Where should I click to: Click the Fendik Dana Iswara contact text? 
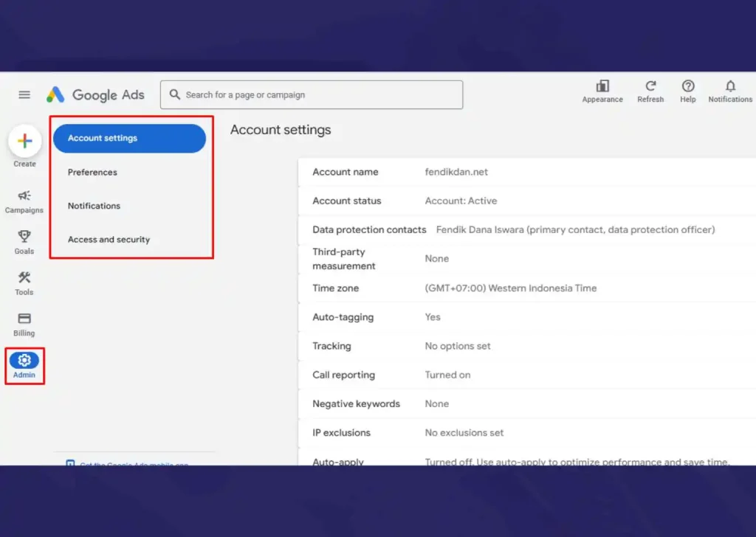[x=575, y=229]
